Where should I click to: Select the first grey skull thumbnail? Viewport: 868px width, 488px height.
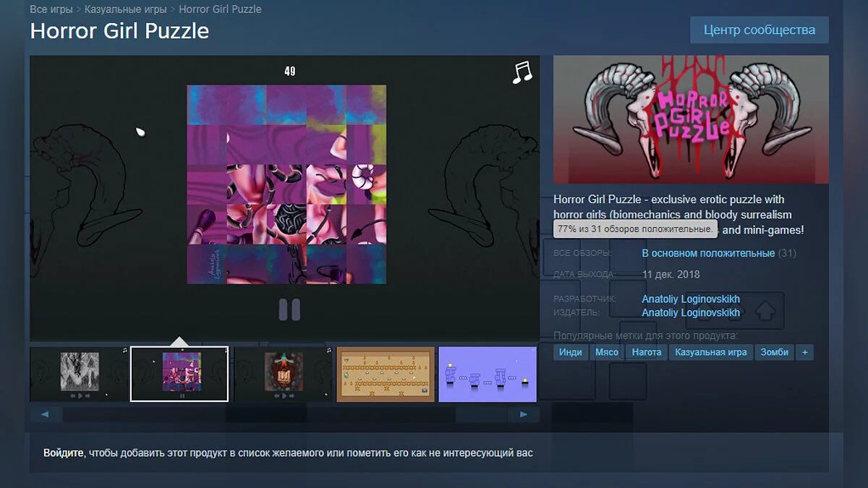pos(79,374)
